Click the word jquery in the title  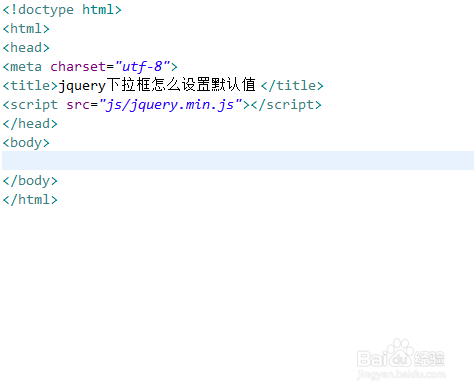(82, 86)
